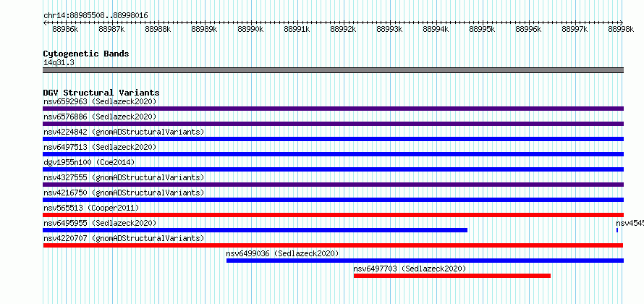Screen dimensions: 644x304
Task: Click the 88992k ruler tick label
Action: 343,29
